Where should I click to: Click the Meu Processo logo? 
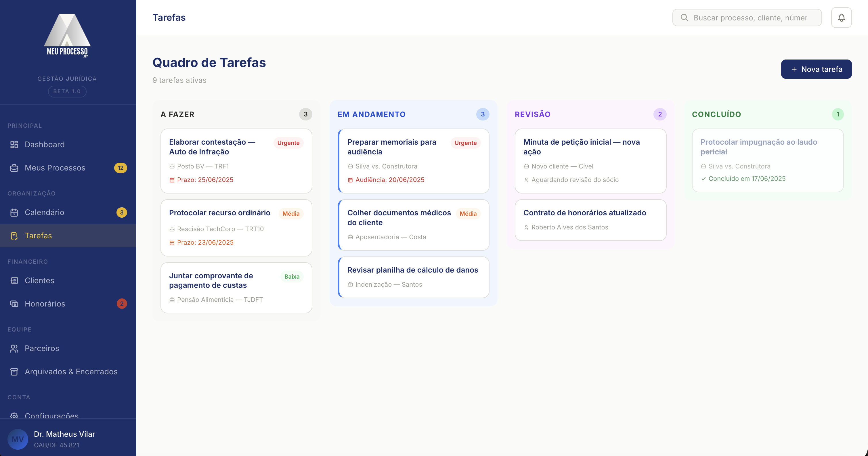[x=67, y=35]
